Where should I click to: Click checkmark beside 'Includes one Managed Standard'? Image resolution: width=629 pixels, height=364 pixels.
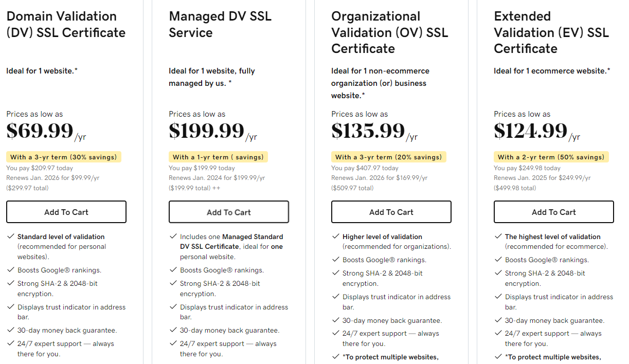173,237
